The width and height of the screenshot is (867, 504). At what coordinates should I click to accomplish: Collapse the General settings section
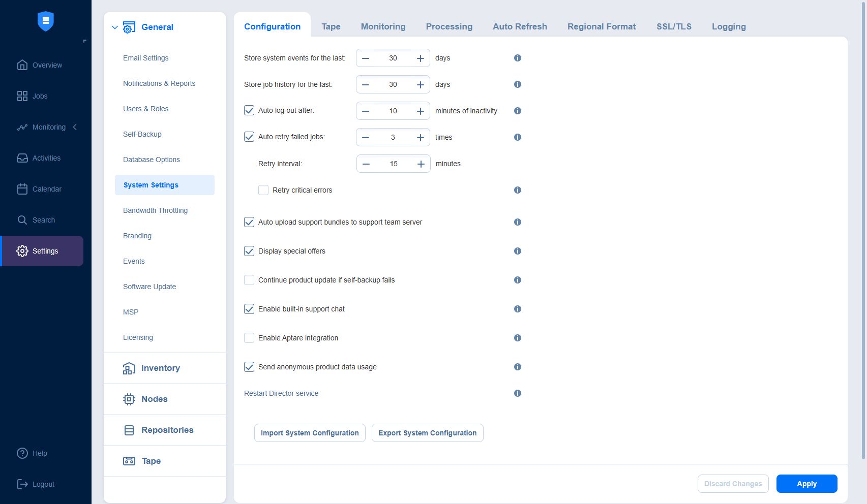coord(115,27)
